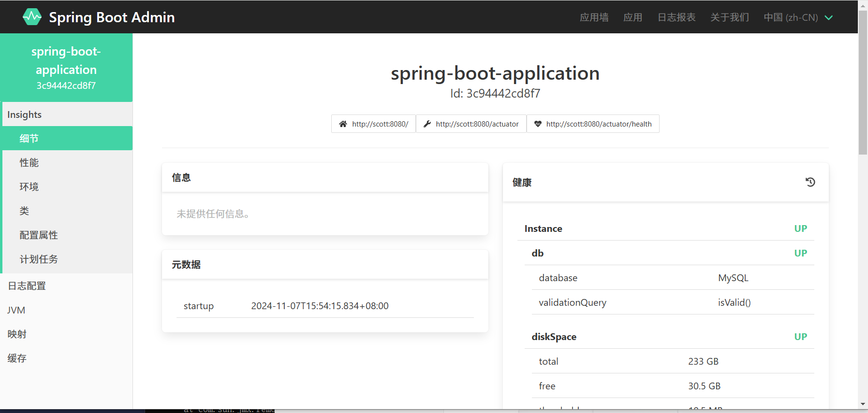Go to 应用 in the top navigation

coord(633,17)
